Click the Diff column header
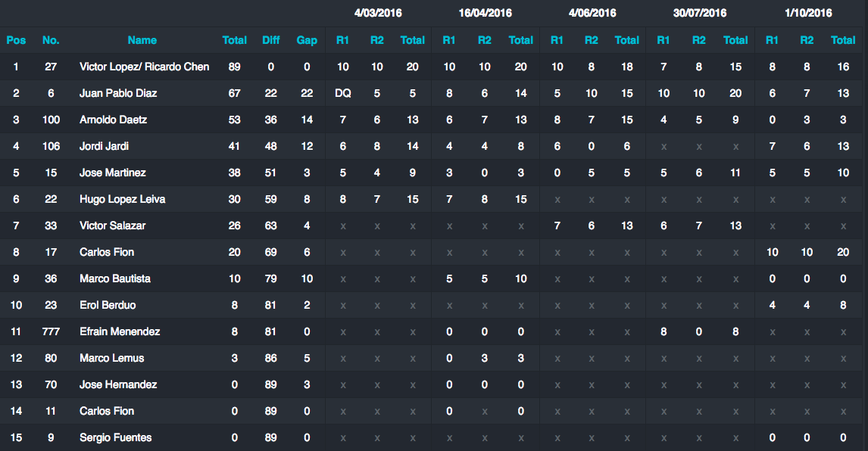The image size is (868, 451). (270, 40)
